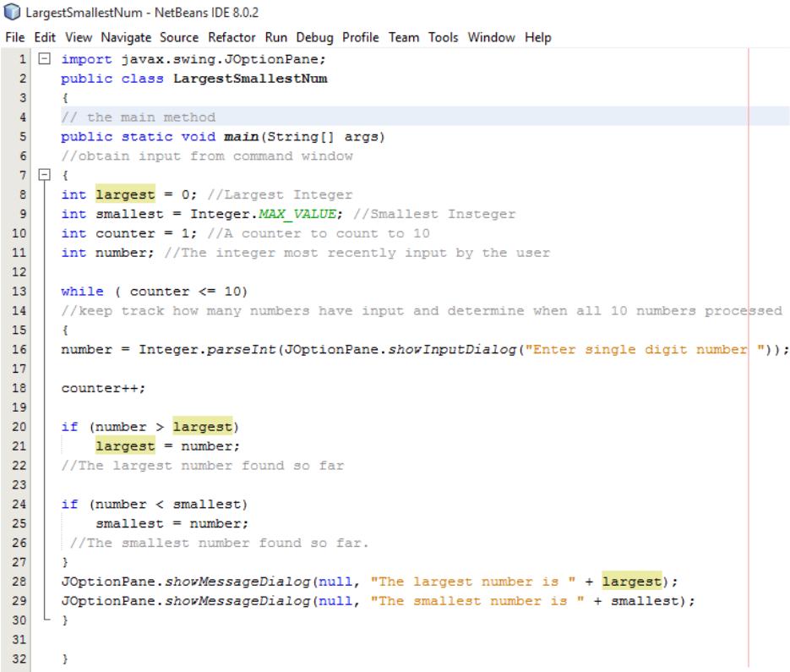This screenshot has height=672, width=790.
Task: Open the Edit menu
Action: click(x=44, y=37)
